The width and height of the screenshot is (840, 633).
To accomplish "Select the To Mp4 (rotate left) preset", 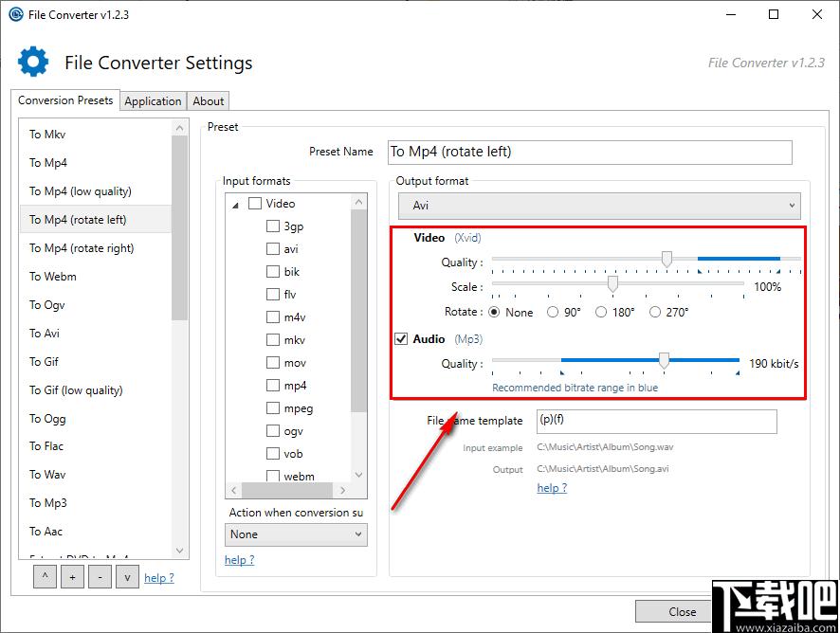I will tap(96, 220).
